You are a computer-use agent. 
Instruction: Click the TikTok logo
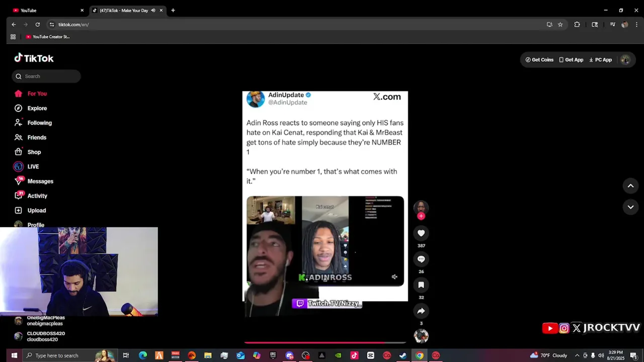click(x=34, y=58)
